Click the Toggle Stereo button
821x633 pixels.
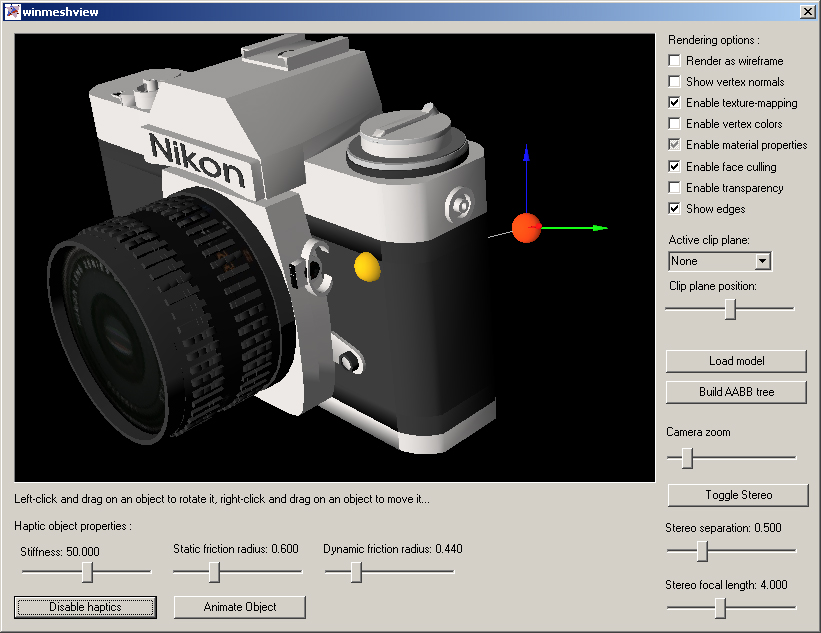point(736,495)
